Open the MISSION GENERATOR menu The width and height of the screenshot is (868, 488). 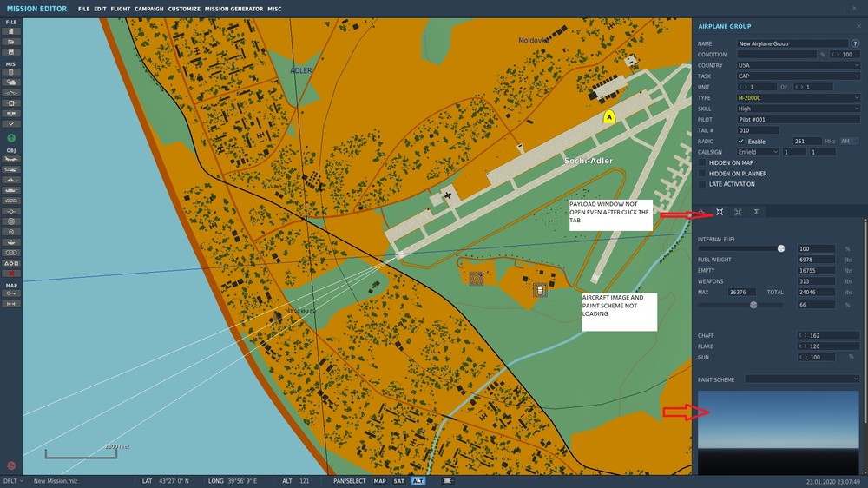click(x=233, y=9)
